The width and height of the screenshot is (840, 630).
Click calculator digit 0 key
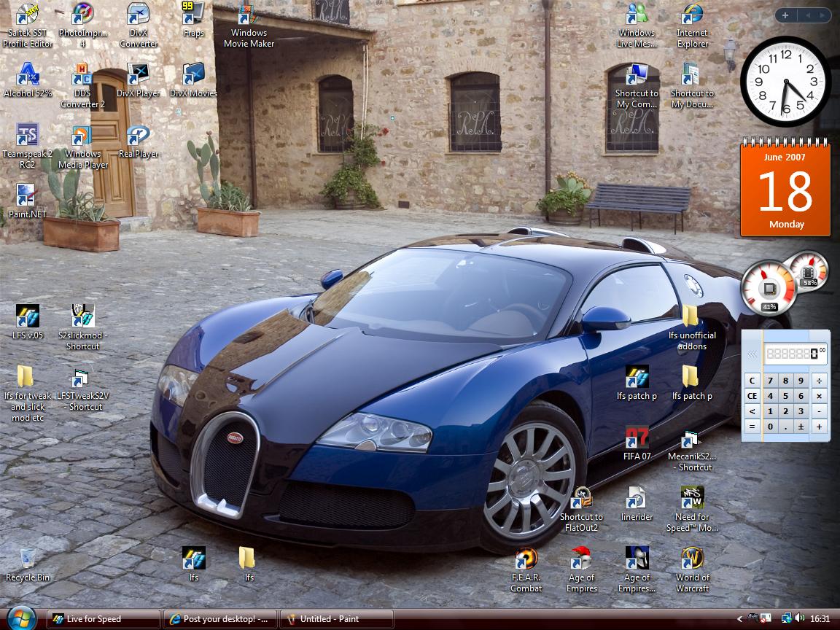tap(770, 427)
